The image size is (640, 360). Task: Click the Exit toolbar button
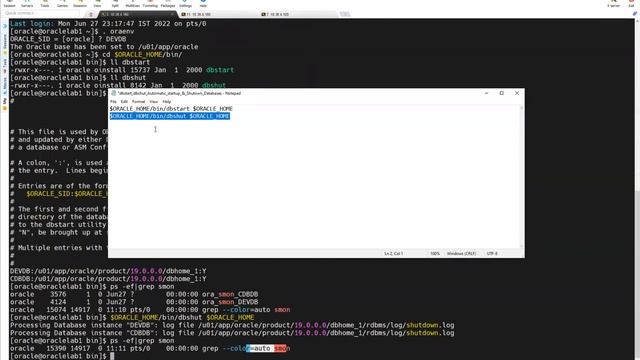point(631,4)
